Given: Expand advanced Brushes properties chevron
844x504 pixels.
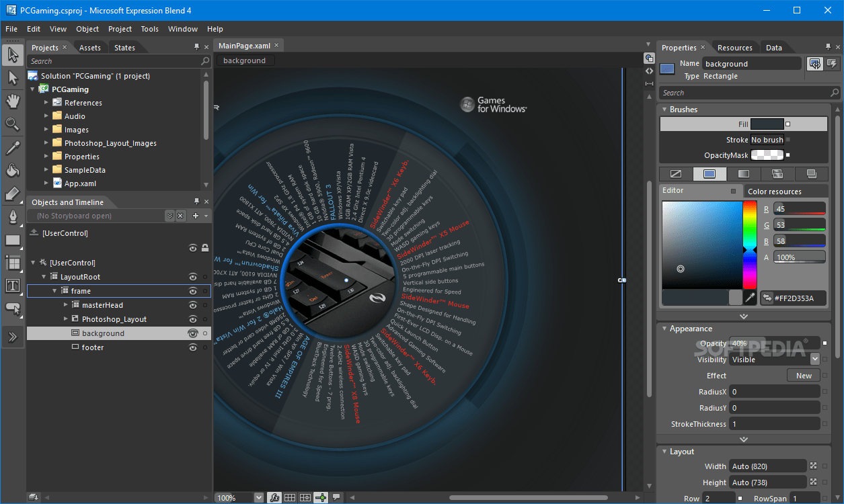Looking at the screenshot, I should point(744,316).
